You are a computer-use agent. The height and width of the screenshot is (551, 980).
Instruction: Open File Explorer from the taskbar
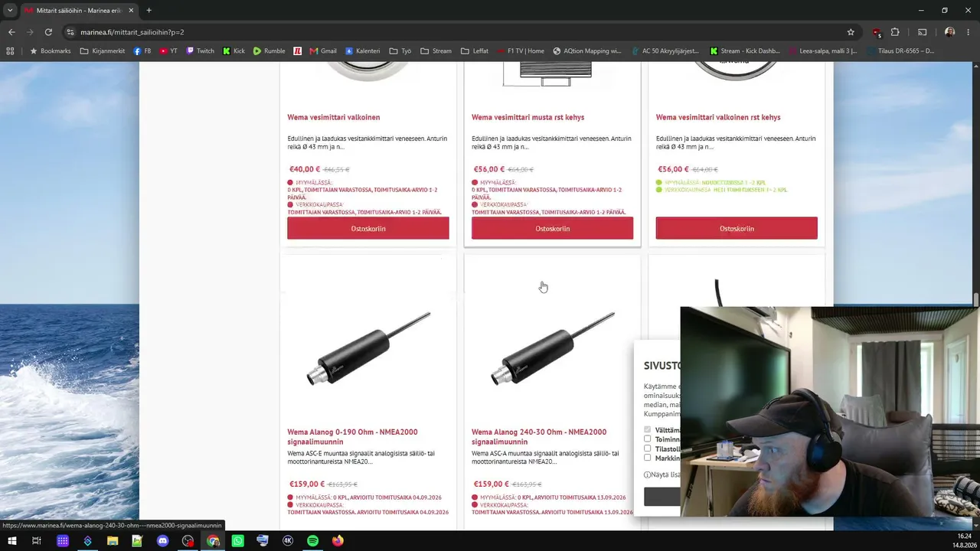coord(113,541)
